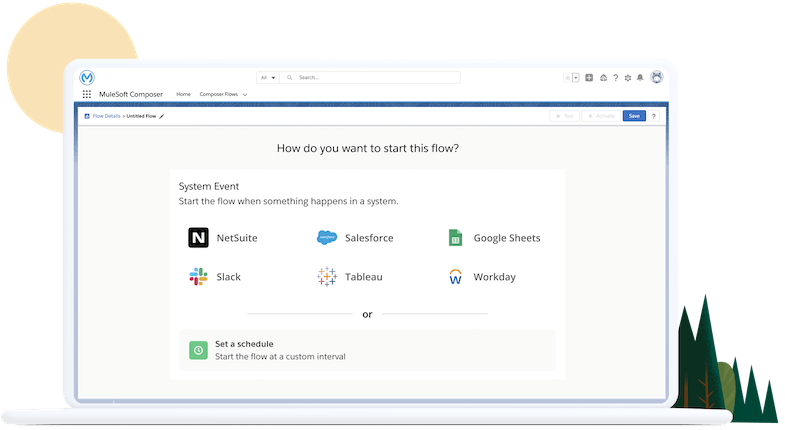Choose the Salesforce cloud icon
The image size is (785, 430).
tap(327, 238)
